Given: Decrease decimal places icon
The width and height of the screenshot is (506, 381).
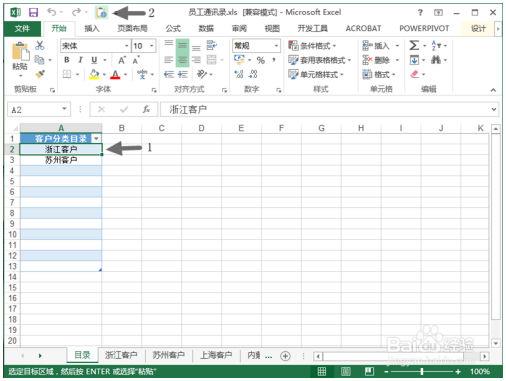Looking at the screenshot, I should coord(253,74).
